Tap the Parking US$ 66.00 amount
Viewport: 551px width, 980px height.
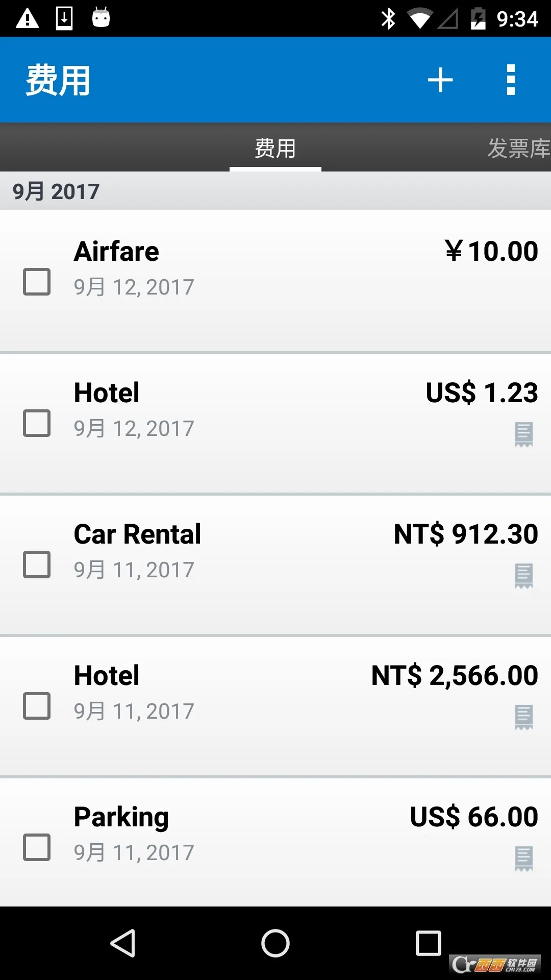(x=473, y=817)
